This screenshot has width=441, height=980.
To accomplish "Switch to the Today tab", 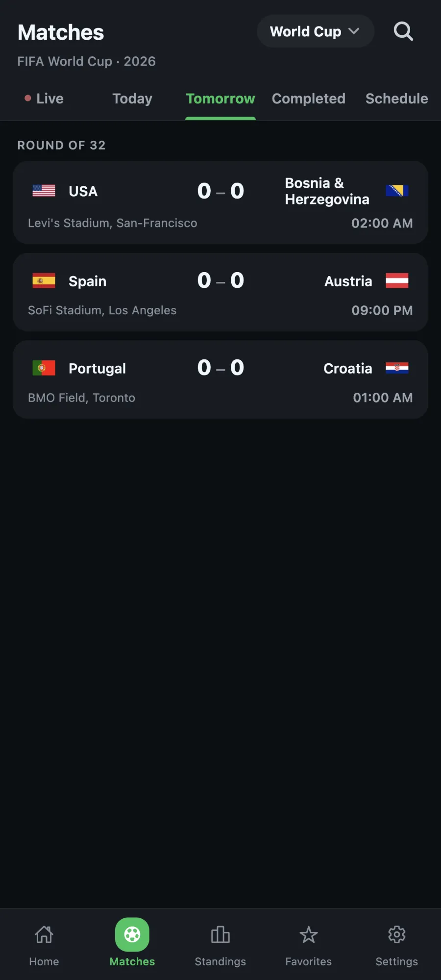I will (132, 99).
